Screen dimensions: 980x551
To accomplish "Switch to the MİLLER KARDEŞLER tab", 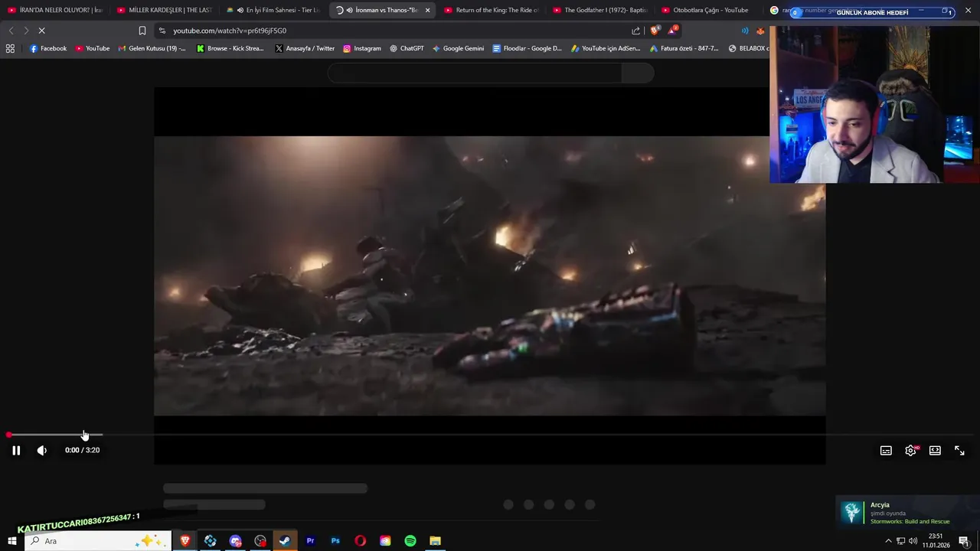I will pos(164,10).
